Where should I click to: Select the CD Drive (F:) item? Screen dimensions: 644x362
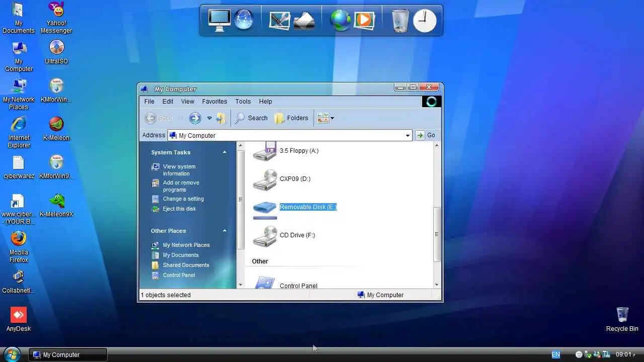(x=284, y=235)
